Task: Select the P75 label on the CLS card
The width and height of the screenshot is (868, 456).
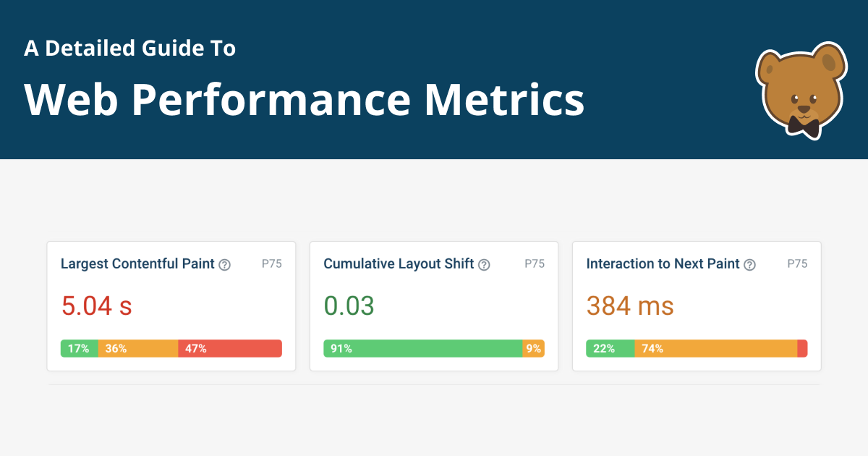Action: point(535,263)
